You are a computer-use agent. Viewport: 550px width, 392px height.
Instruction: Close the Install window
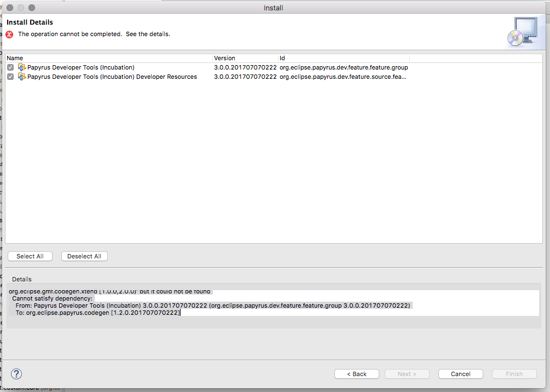[10, 8]
